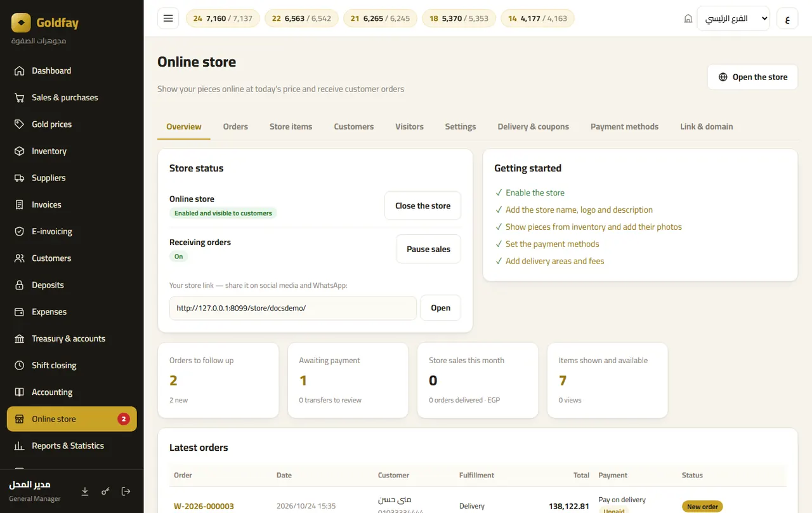
Task: Open the branch selection dropdown
Action: coord(733,18)
